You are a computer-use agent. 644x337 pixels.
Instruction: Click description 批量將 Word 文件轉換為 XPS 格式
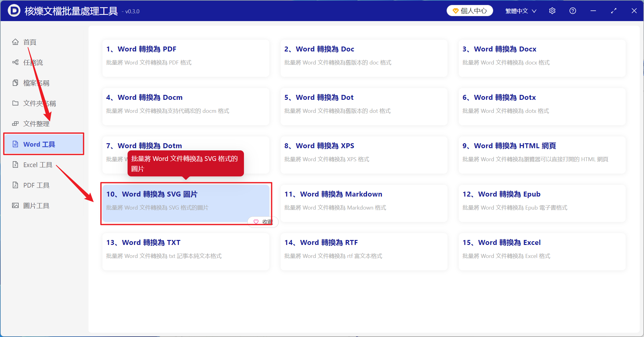[327, 159]
